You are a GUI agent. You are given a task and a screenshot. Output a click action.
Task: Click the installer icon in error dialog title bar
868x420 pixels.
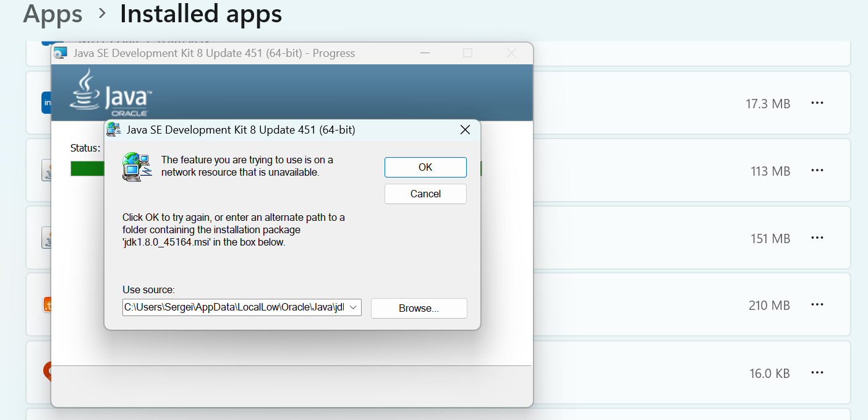114,130
